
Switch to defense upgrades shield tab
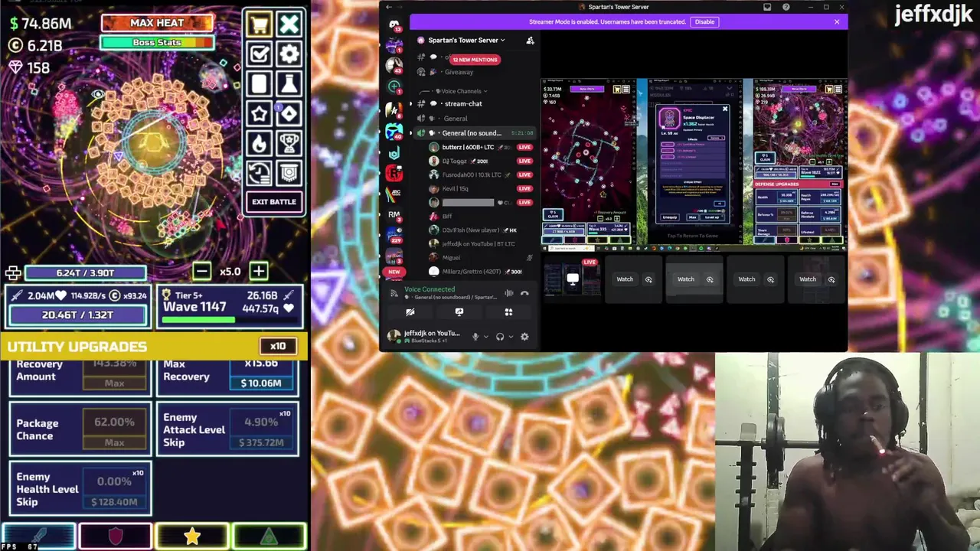point(115,537)
